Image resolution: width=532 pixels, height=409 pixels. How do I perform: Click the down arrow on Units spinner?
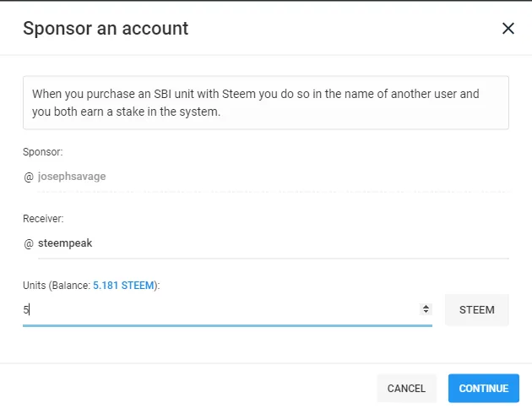pyautogui.click(x=426, y=312)
